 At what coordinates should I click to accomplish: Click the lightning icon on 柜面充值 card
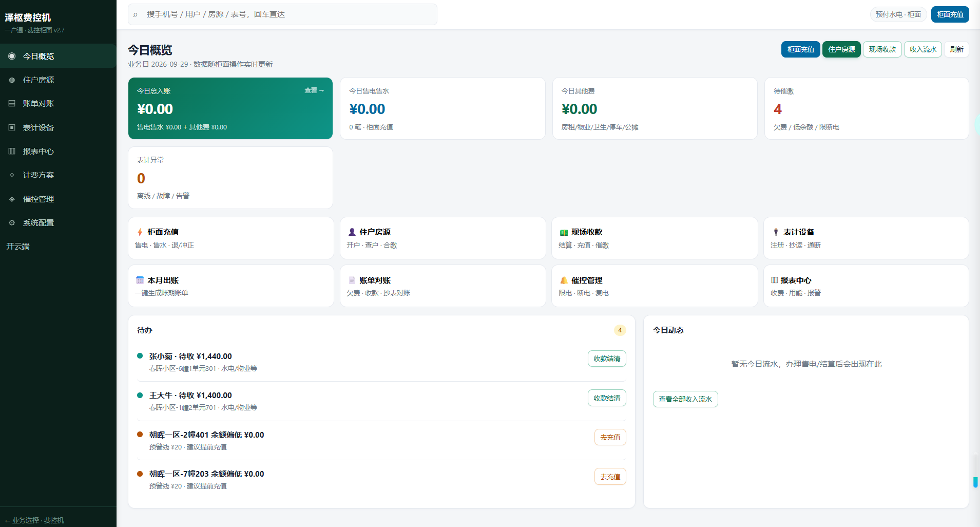click(x=140, y=232)
